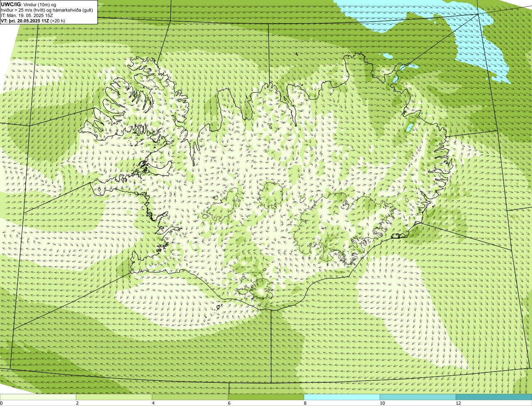This screenshot has height=406, width=532.
Task: Click the '4' label on the color scale
Action: (x=153, y=403)
